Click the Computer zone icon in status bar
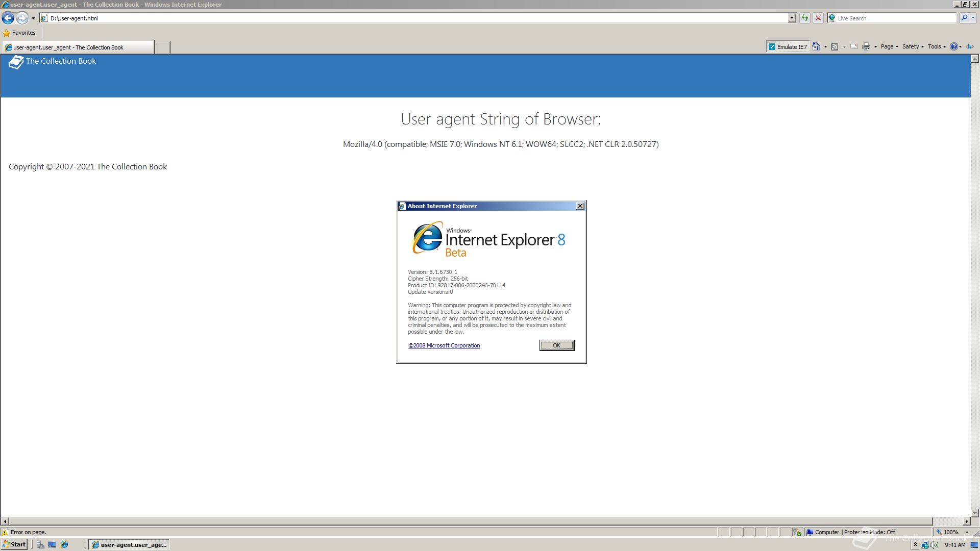Viewport: 980px width, 551px height. [x=810, y=532]
